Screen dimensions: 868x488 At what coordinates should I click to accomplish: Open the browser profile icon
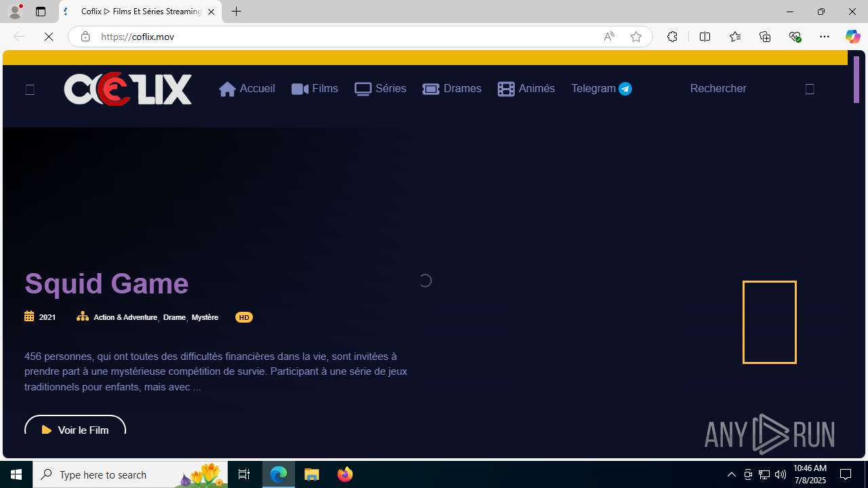click(x=15, y=12)
